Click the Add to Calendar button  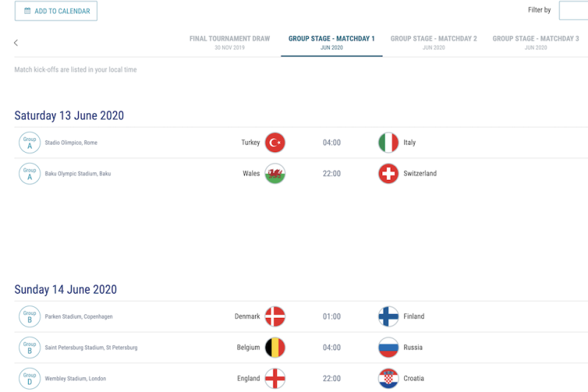pos(56,11)
